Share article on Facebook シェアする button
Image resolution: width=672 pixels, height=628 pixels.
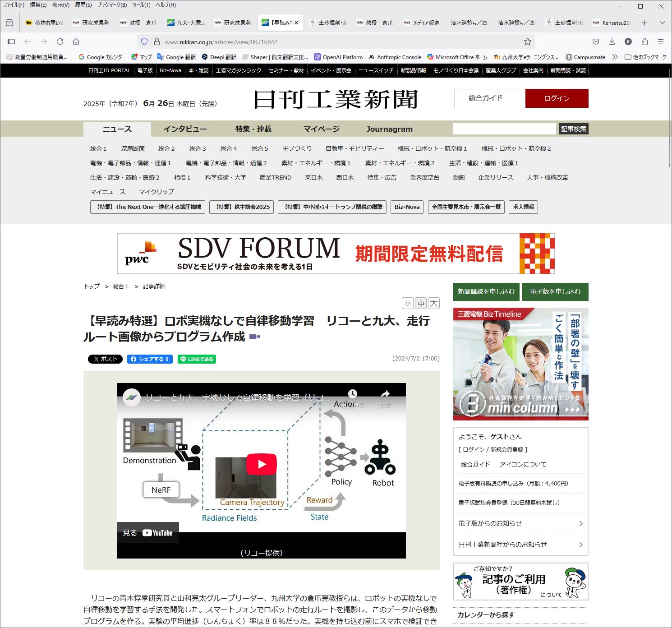[150, 359]
